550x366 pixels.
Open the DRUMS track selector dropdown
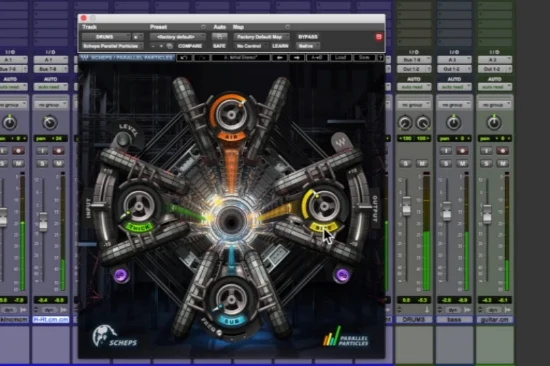coord(106,36)
